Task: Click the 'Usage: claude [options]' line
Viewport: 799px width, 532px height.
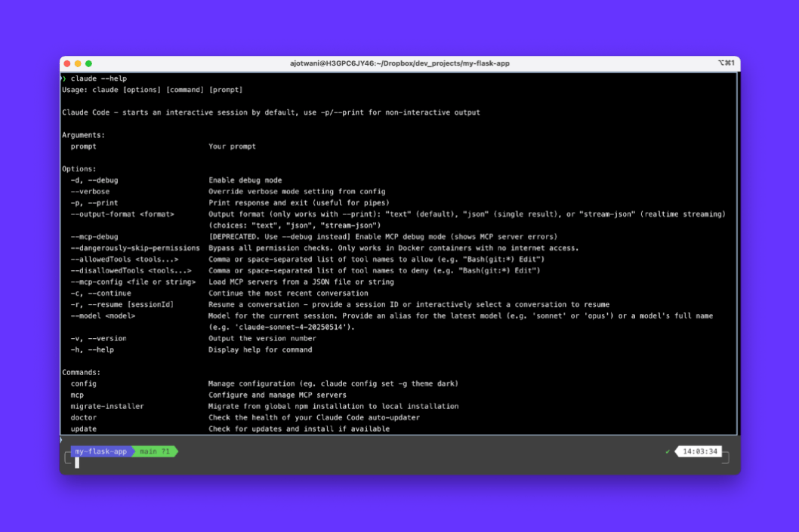Action: 153,90
